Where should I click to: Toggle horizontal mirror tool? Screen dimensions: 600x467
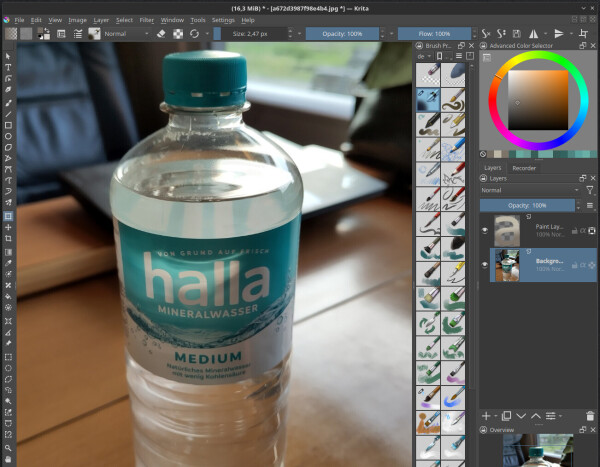click(x=533, y=34)
